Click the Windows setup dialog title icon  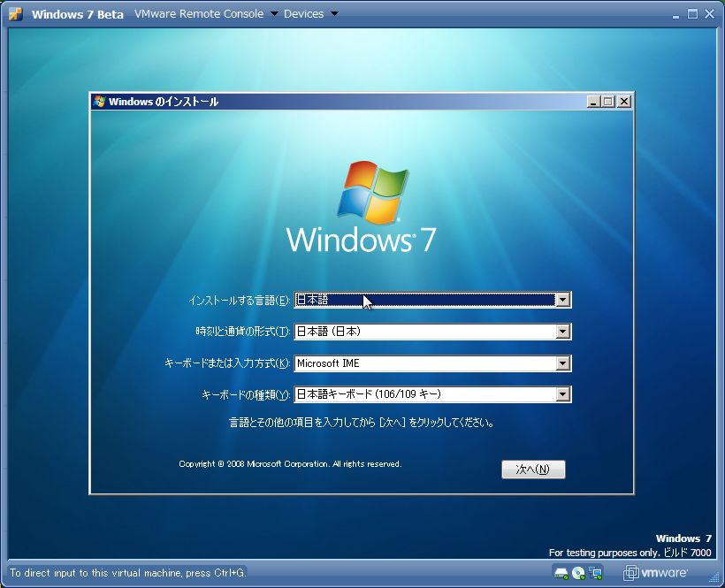click(x=99, y=101)
